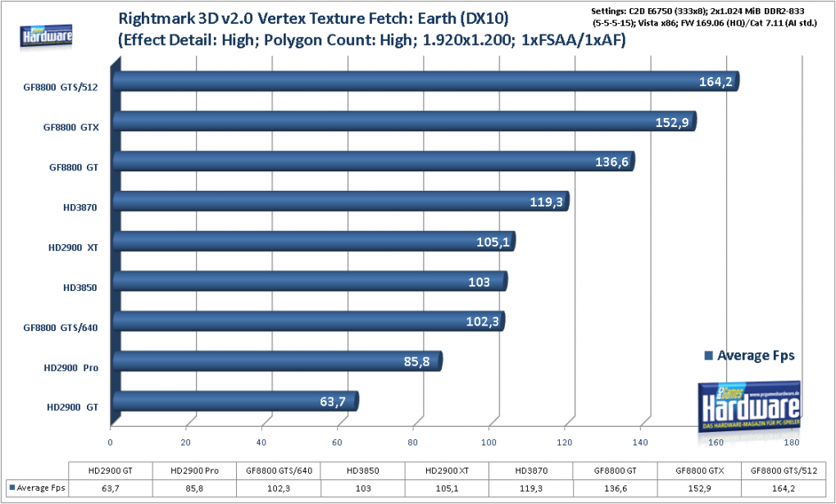Click the HD2900 XT axis label
The width and height of the screenshot is (836, 504).
(73, 247)
